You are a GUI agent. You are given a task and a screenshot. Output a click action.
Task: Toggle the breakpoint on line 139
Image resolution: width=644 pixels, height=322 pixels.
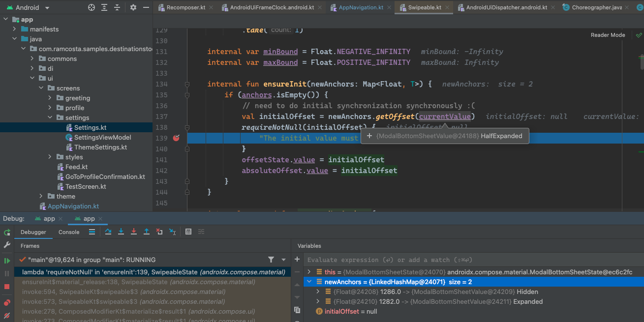(x=176, y=138)
